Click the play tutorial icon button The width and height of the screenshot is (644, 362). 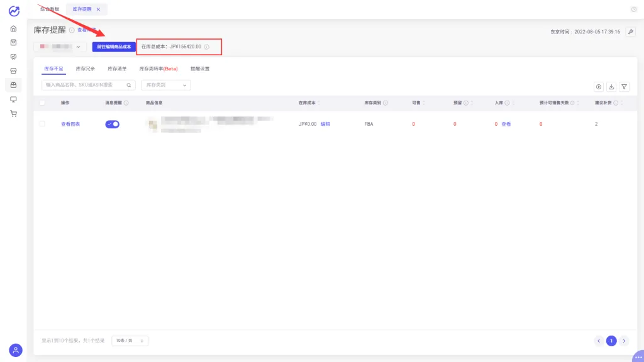pos(599,87)
